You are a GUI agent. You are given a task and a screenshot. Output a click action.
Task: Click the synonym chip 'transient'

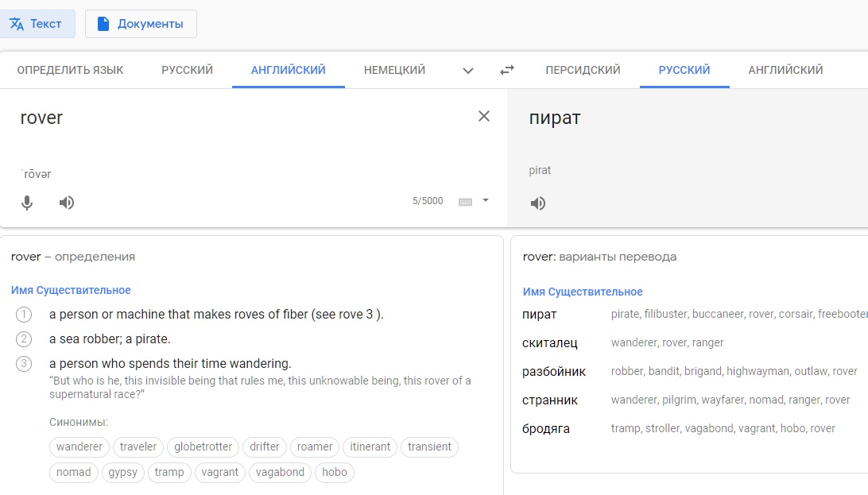(429, 447)
